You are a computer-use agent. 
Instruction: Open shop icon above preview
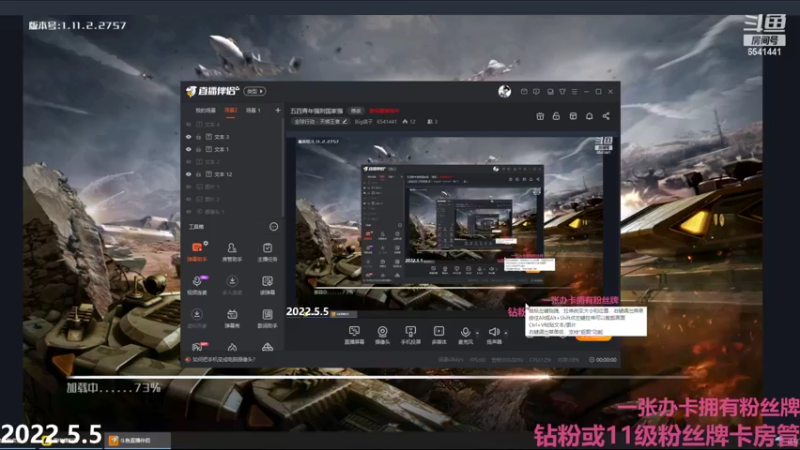click(x=573, y=116)
